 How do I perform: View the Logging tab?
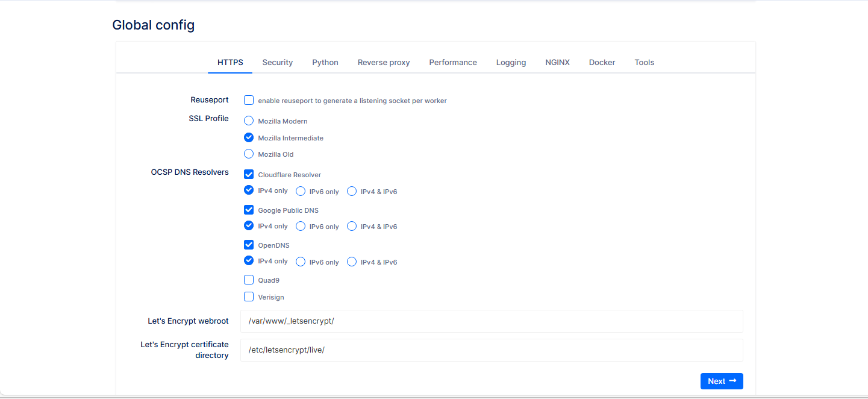tap(511, 62)
